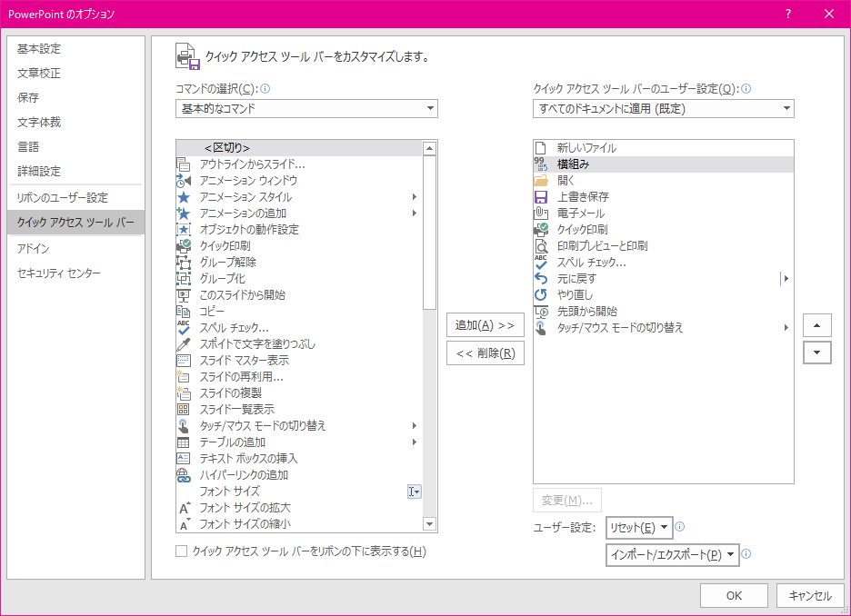Select the <区切り> separator entry
Image resolution: width=851 pixels, height=616 pixels.
299,148
